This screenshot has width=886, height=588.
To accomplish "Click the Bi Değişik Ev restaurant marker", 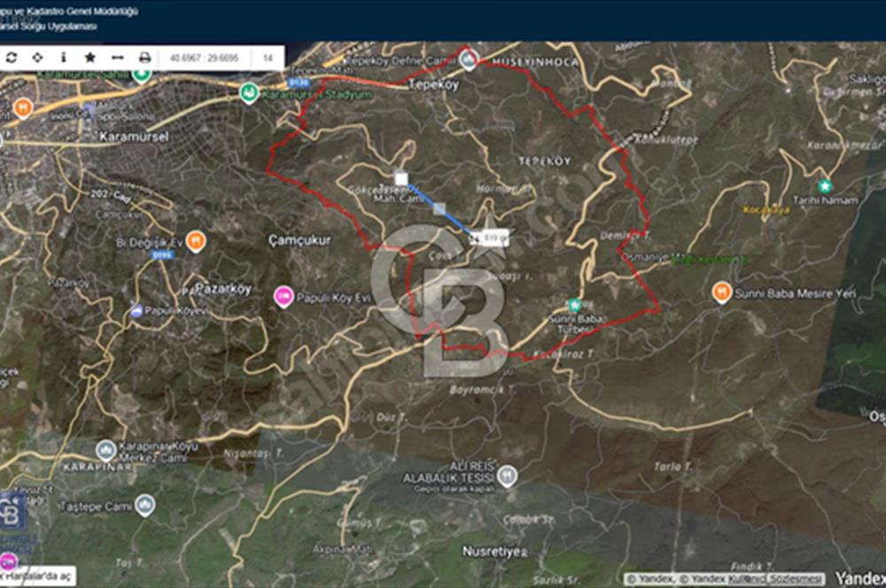I will 196,241.
